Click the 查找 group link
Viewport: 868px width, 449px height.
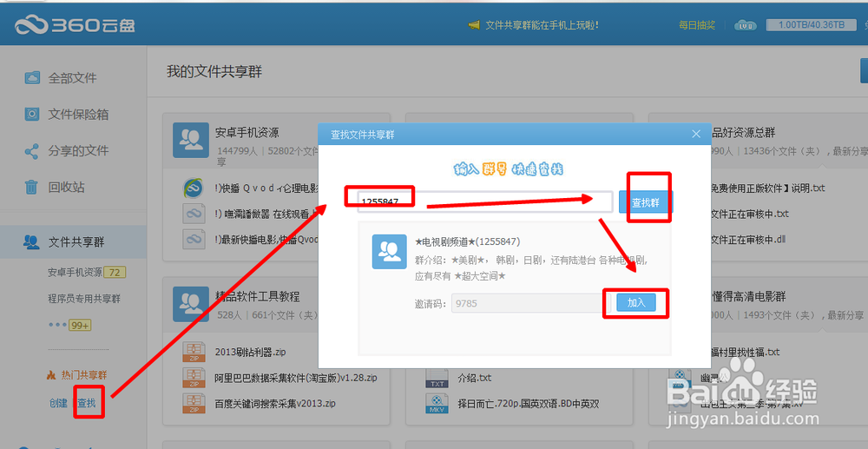point(86,404)
